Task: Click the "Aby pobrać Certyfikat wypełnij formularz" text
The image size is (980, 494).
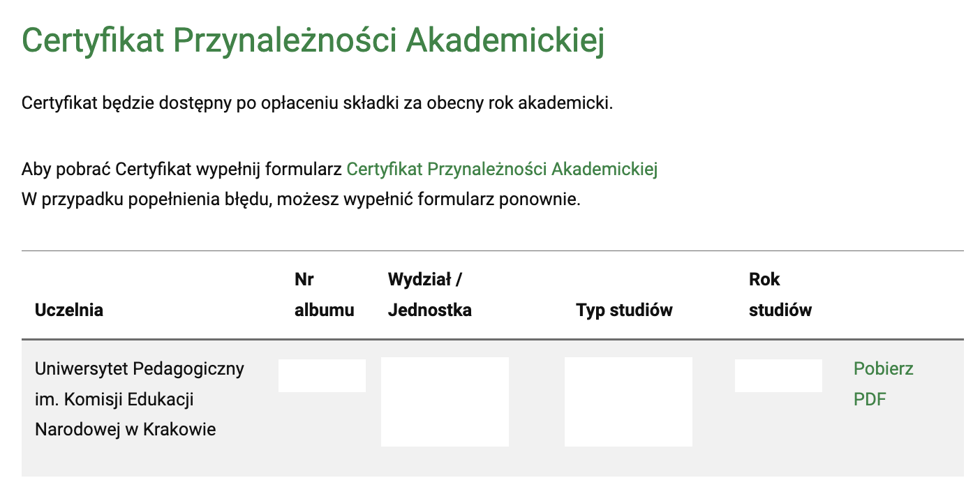Action: (x=181, y=169)
